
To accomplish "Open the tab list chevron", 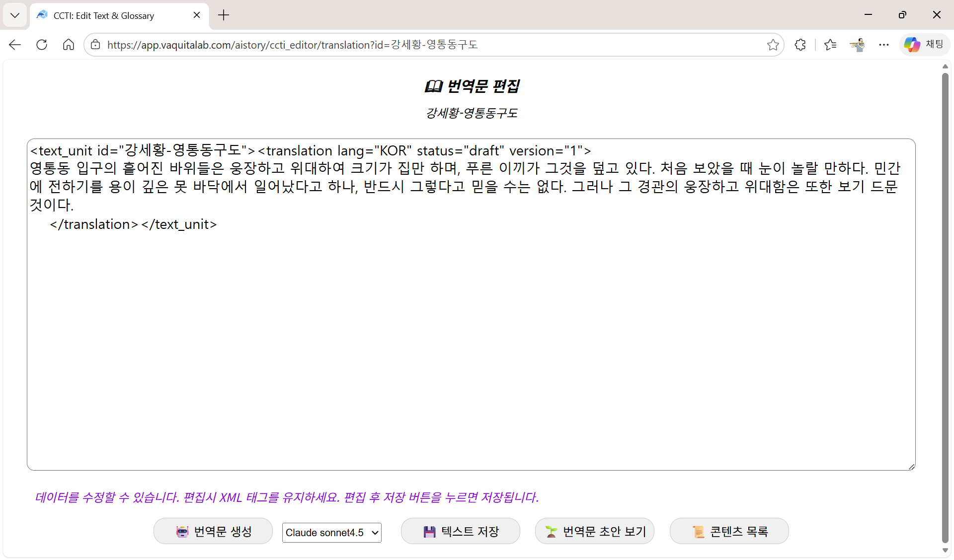I will pos(15,15).
